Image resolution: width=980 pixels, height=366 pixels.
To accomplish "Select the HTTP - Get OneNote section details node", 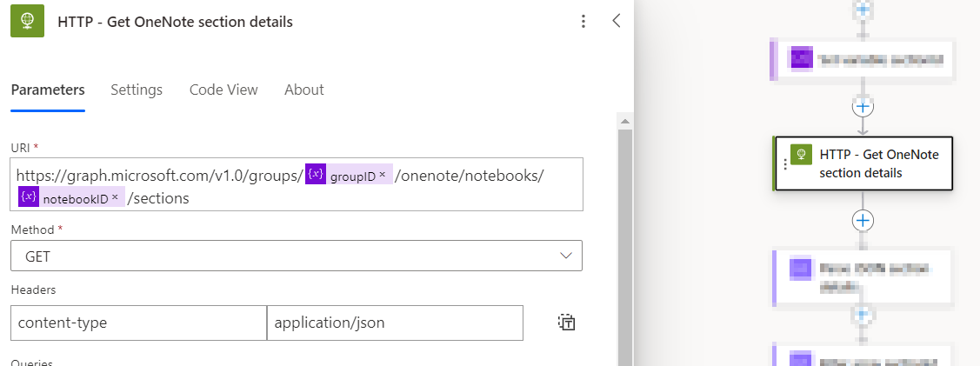I will (863, 163).
